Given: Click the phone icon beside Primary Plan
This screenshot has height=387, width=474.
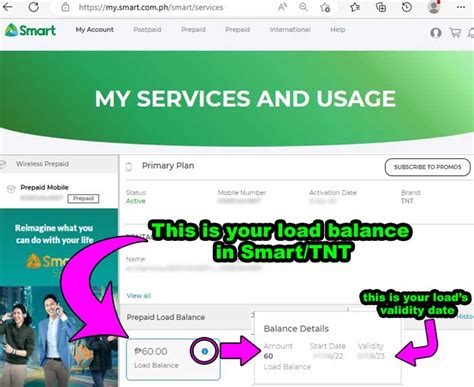Looking at the screenshot, I should pyautogui.click(x=129, y=167).
